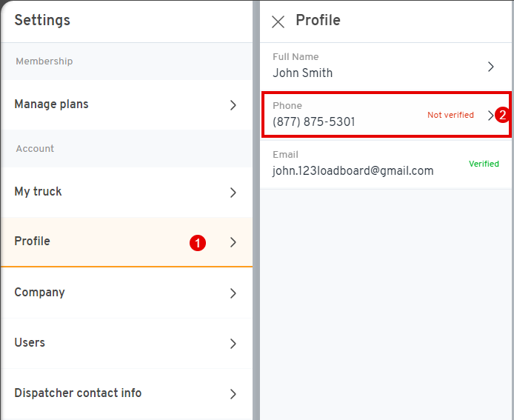The width and height of the screenshot is (514, 420).
Task: Click red badge number 1 on Profile
Action: pyautogui.click(x=198, y=243)
